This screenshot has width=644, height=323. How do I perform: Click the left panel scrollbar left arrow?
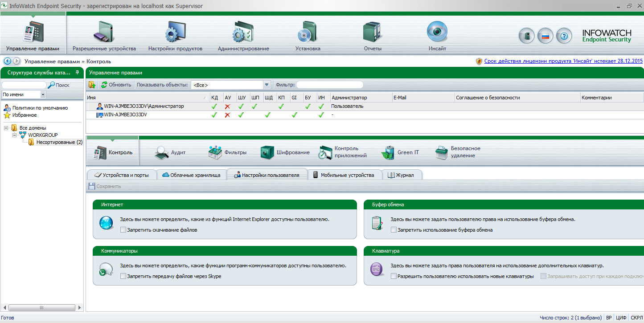pyautogui.click(x=4, y=307)
